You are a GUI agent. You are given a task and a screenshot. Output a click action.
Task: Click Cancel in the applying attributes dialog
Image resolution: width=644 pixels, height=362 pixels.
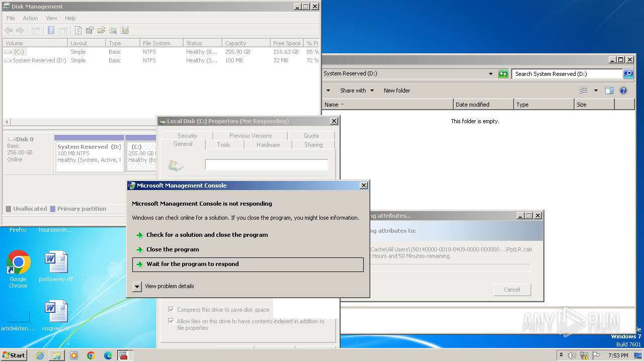[512, 290]
